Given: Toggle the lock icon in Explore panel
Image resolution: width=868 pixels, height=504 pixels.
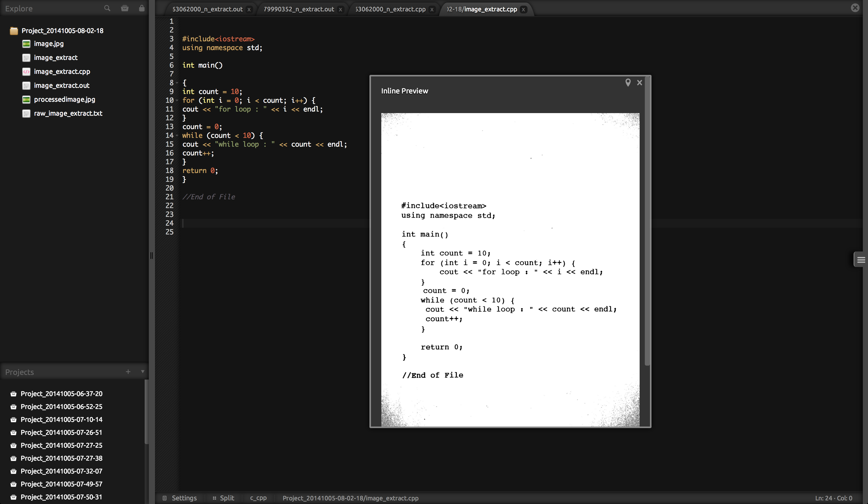Looking at the screenshot, I should pyautogui.click(x=142, y=8).
